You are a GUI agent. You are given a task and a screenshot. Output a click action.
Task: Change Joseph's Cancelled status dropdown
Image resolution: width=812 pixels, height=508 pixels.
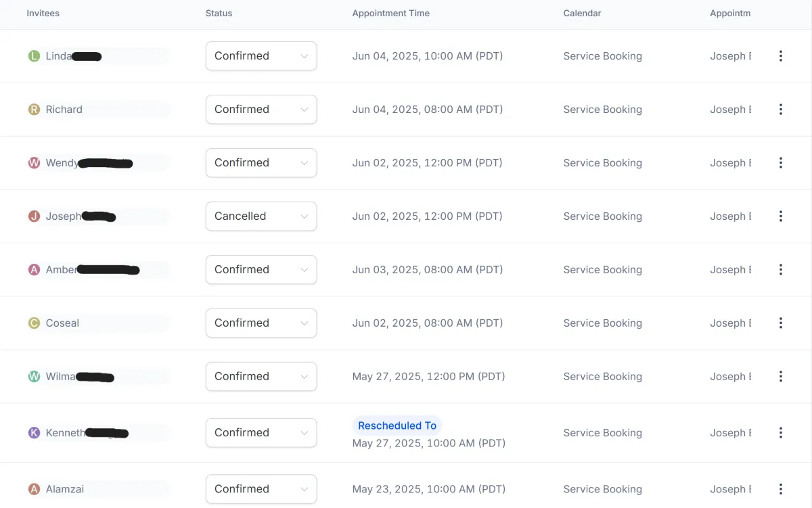[261, 216]
